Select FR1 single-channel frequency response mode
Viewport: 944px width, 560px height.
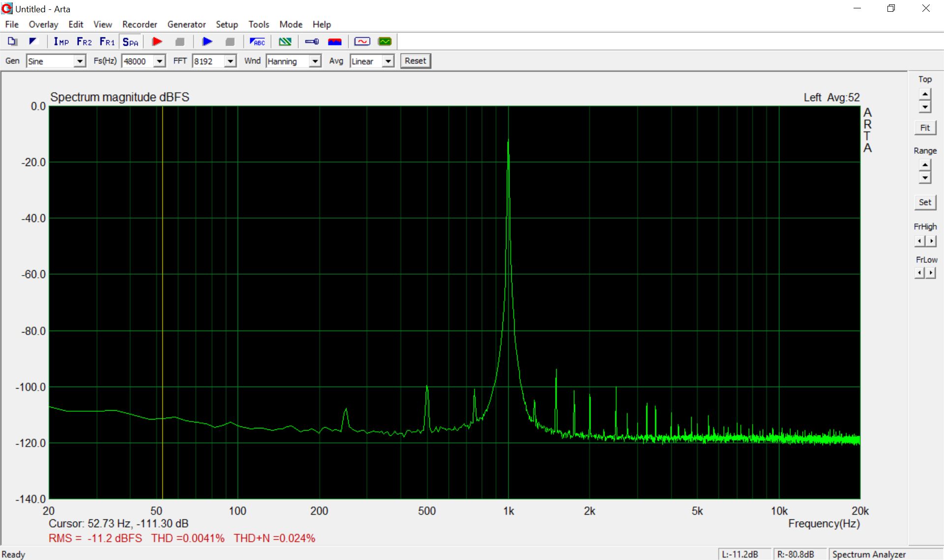107,42
